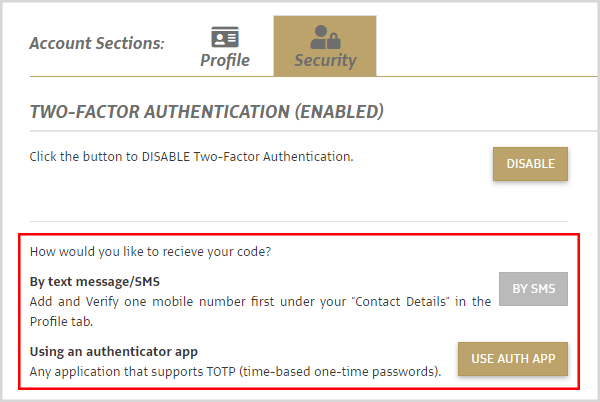Click the USE AUTH APP button
600x402 pixels.
tap(513, 359)
